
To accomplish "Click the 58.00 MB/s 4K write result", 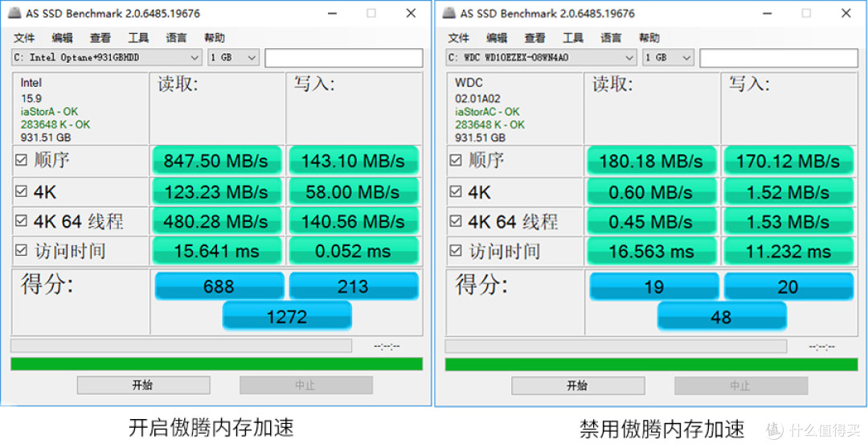I will coord(353,191).
